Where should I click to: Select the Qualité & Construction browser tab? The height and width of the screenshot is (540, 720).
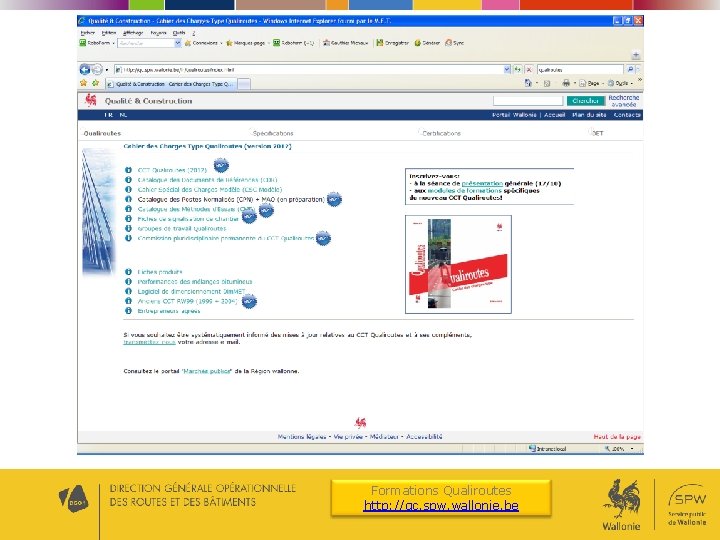coord(172,84)
